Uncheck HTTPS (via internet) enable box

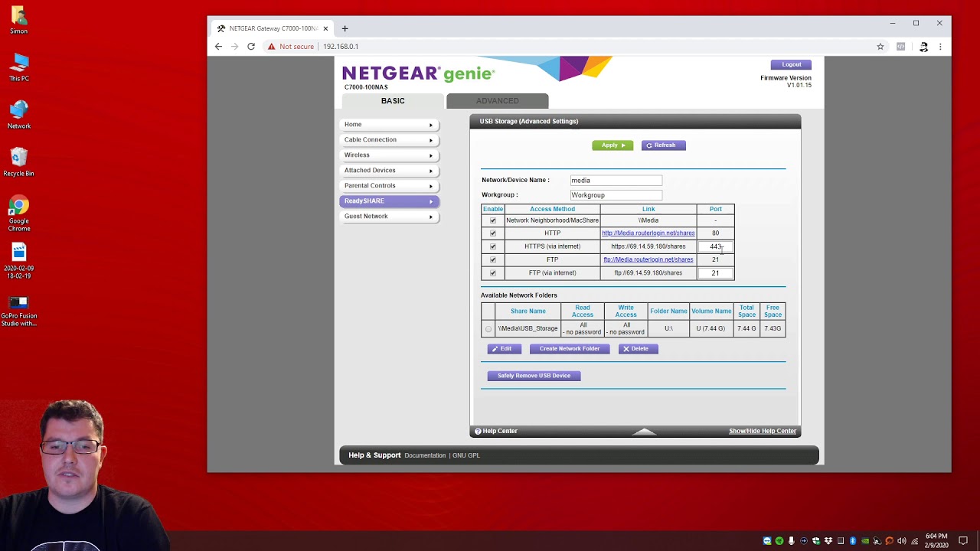click(493, 246)
